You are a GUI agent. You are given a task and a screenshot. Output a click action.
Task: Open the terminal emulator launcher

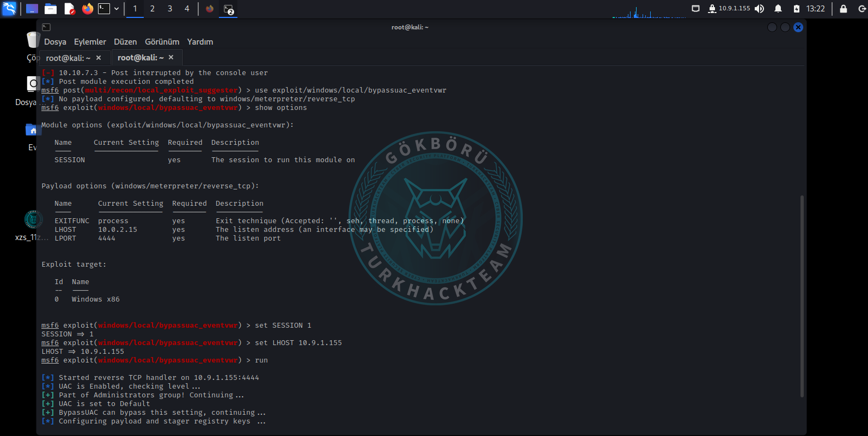point(104,9)
